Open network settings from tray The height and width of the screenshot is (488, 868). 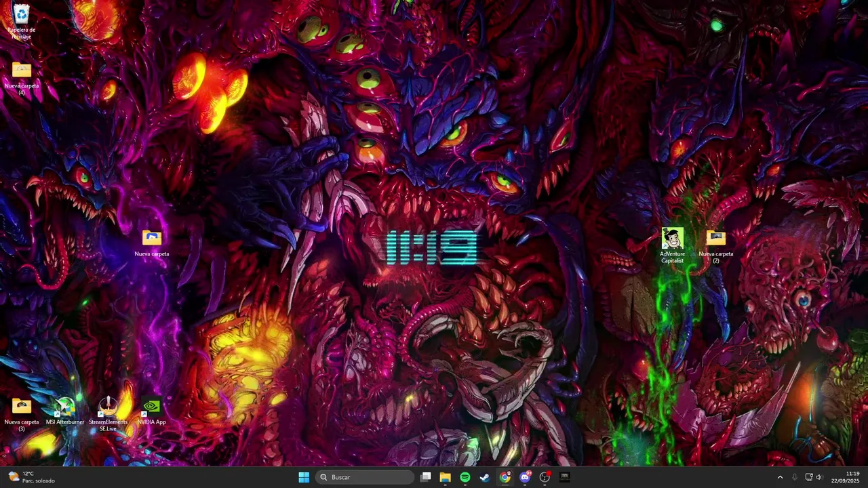(809, 477)
